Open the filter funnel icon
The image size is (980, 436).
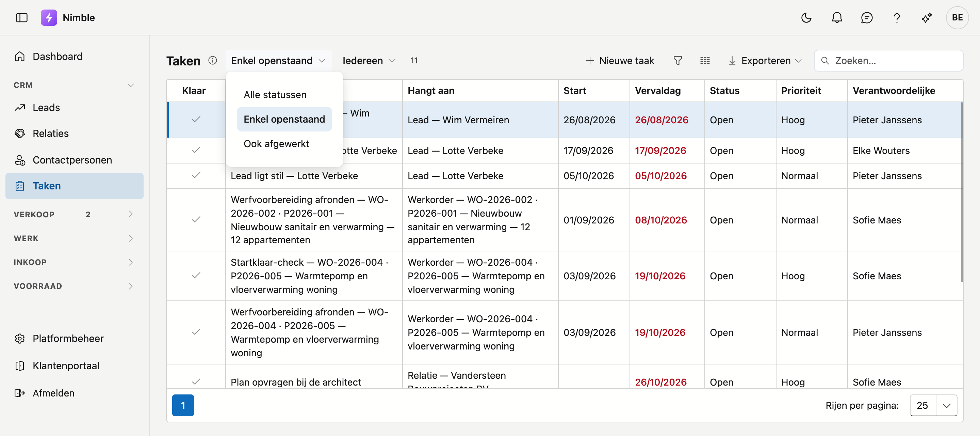[677, 61]
